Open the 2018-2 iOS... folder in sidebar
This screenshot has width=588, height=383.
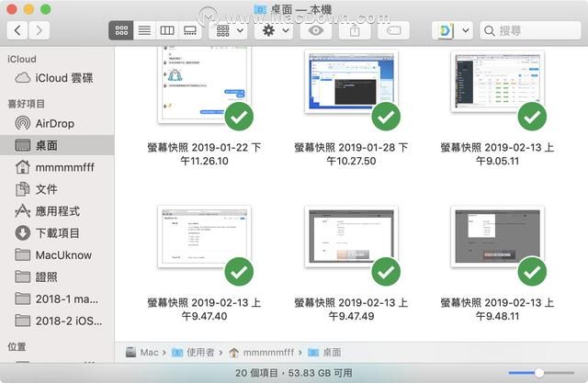[x=57, y=321]
